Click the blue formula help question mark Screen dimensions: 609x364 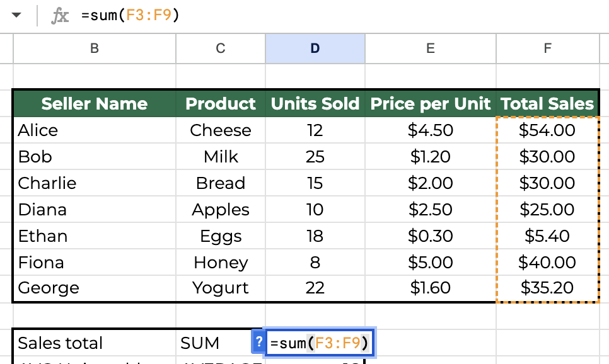point(258,342)
